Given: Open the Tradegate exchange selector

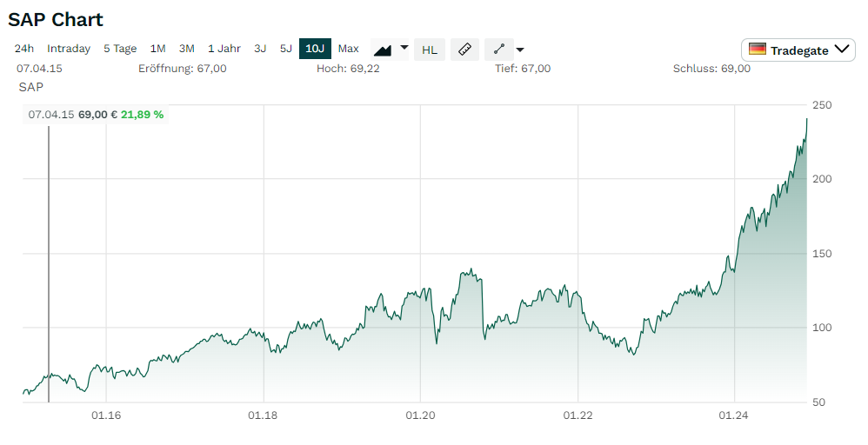Looking at the screenshot, I should tap(798, 50).
